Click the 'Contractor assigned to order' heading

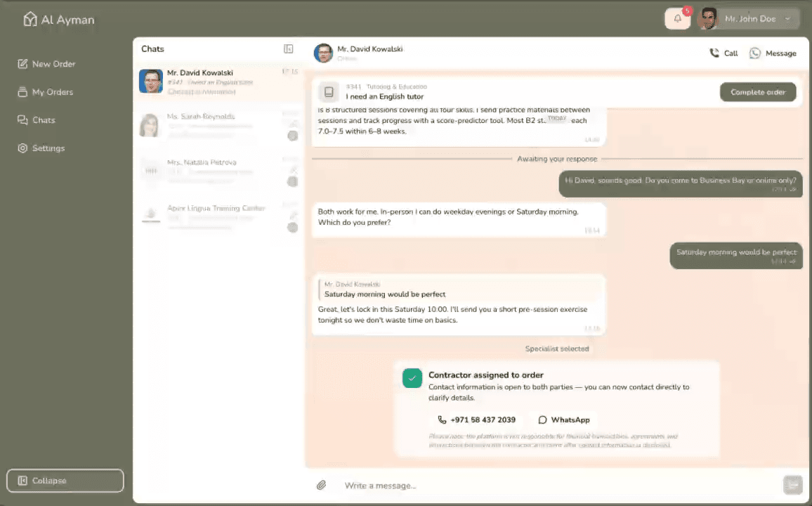coord(486,375)
